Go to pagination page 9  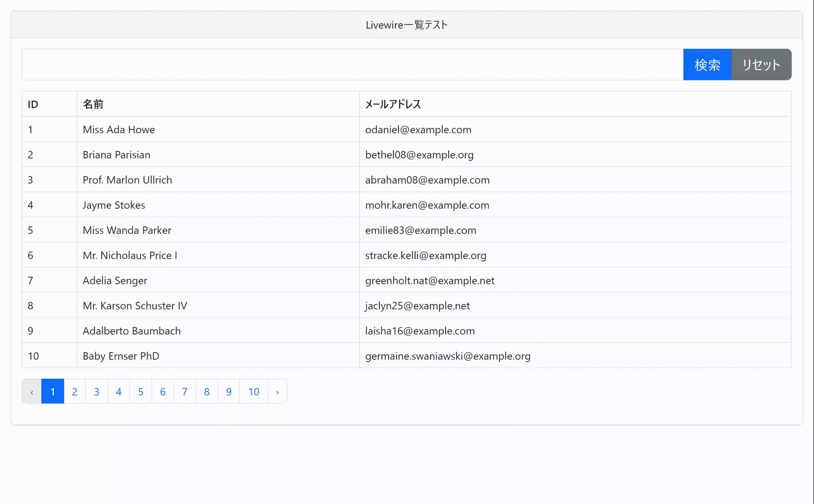pyautogui.click(x=229, y=391)
